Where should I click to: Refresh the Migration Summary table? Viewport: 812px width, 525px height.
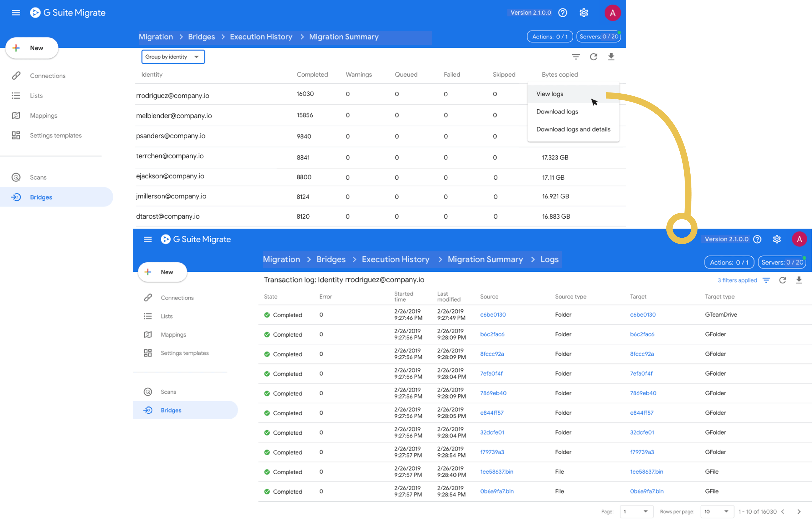(593, 57)
